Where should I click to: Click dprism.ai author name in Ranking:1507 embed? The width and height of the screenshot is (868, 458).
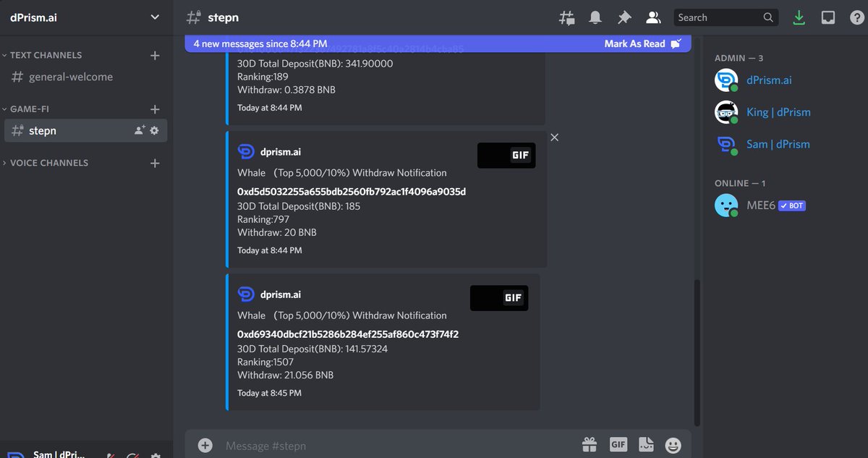280,294
